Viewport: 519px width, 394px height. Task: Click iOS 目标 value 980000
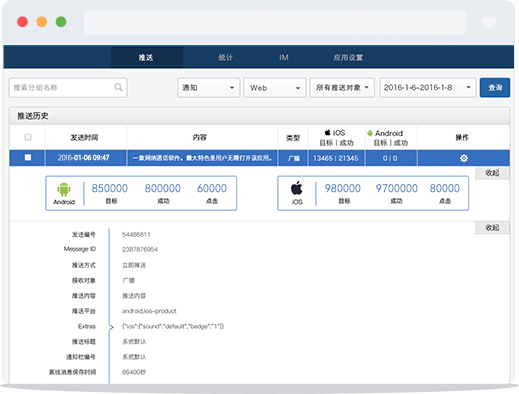click(343, 188)
